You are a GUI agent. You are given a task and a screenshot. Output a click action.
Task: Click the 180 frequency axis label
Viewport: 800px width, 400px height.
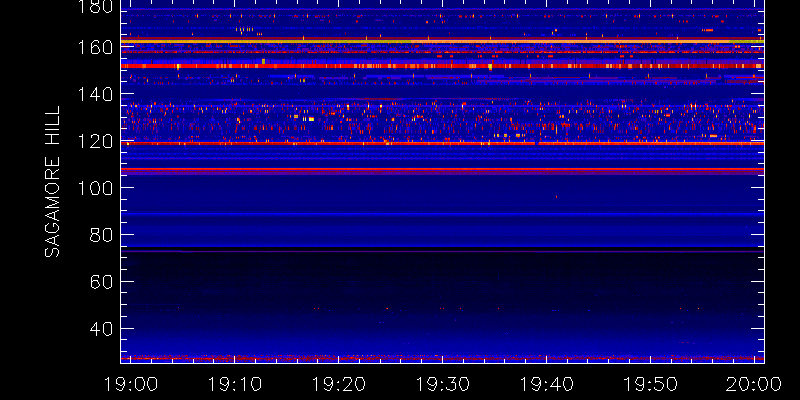(x=96, y=6)
